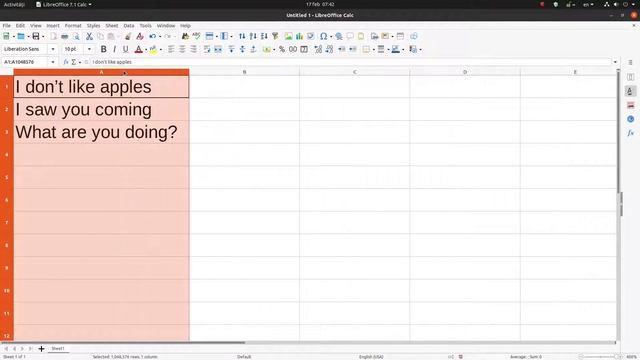The width and height of the screenshot is (640, 360).
Task: Click the Format as Date icon
Action: (304, 49)
